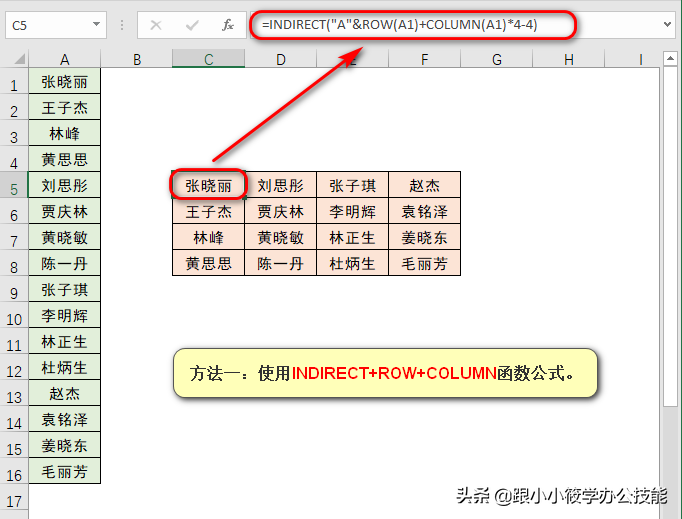Click the vertical scrollbar track
Screen dimensions: 682x519
click(670, 461)
